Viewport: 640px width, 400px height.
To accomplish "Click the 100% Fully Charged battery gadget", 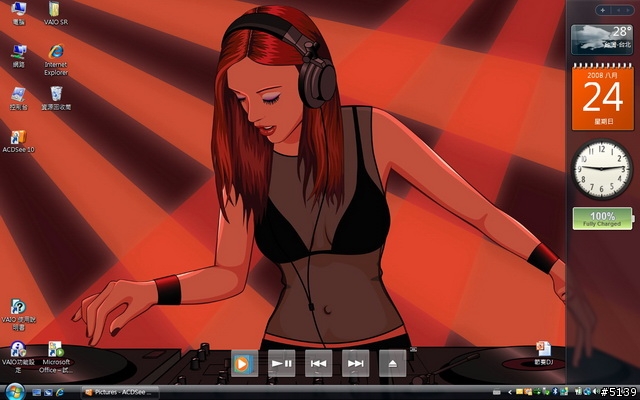I will (603, 219).
